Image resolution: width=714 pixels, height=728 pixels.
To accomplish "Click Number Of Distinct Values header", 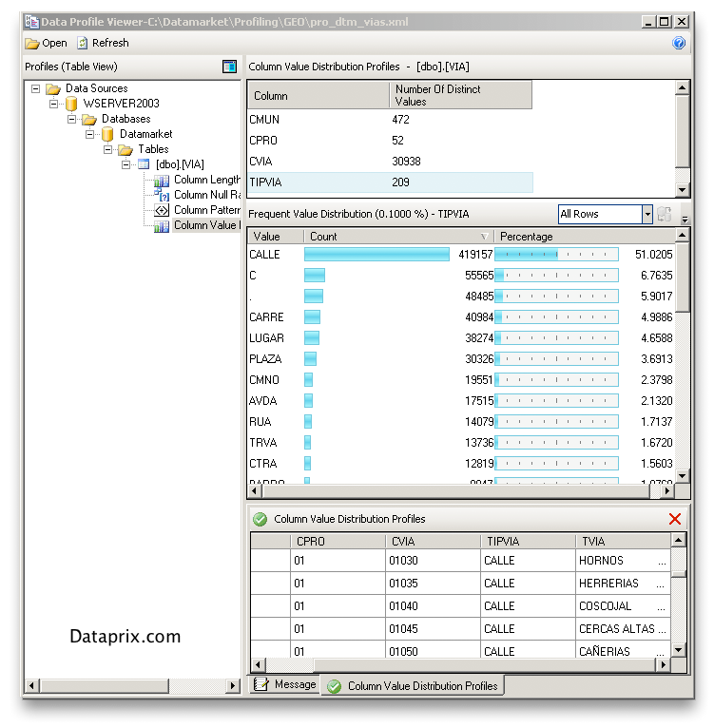I will pyautogui.click(x=460, y=95).
